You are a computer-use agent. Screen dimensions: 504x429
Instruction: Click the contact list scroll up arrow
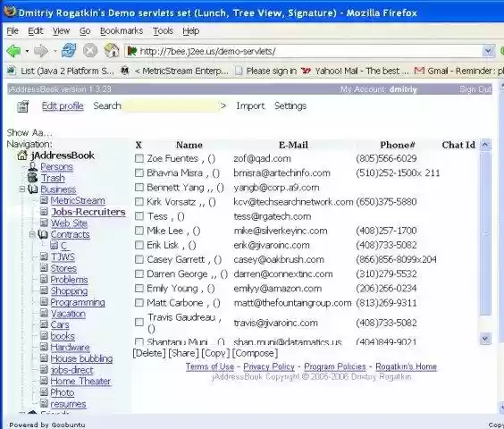(485, 145)
